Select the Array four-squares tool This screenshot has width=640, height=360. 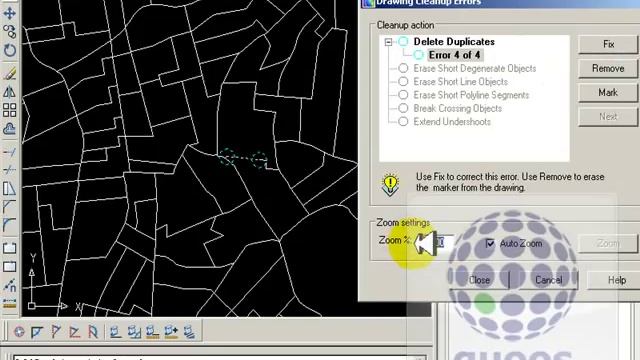click(x=9, y=110)
